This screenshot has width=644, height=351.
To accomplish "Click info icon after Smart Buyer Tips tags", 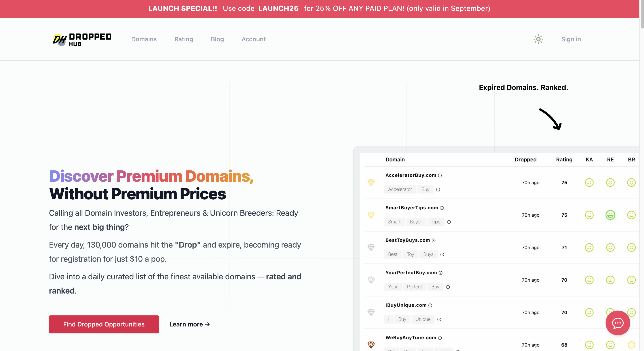I will click(449, 222).
